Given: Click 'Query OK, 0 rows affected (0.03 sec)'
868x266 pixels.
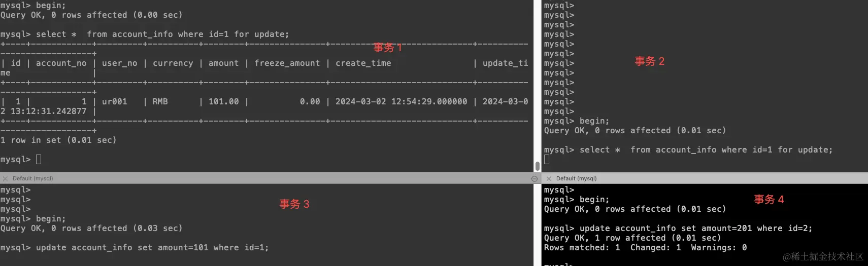Looking at the screenshot, I should 91,229.
